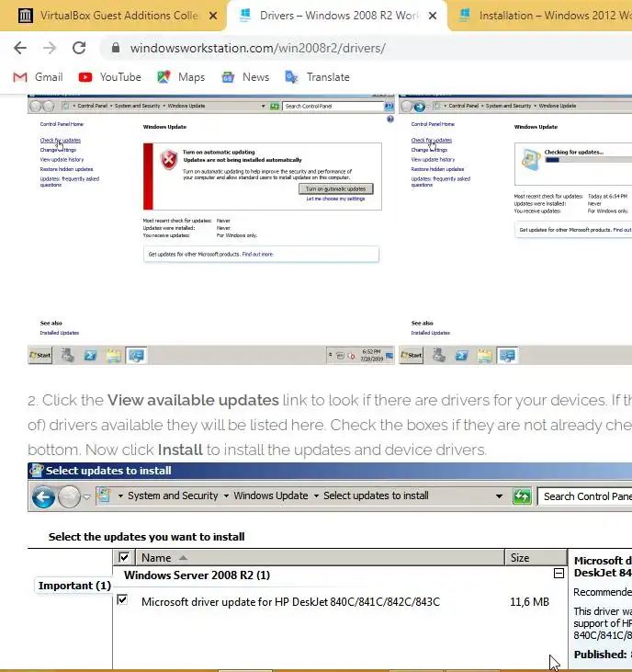Click Search Control Panel field
Viewport: 632px width, 672px height.
click(x=584, y=496)
